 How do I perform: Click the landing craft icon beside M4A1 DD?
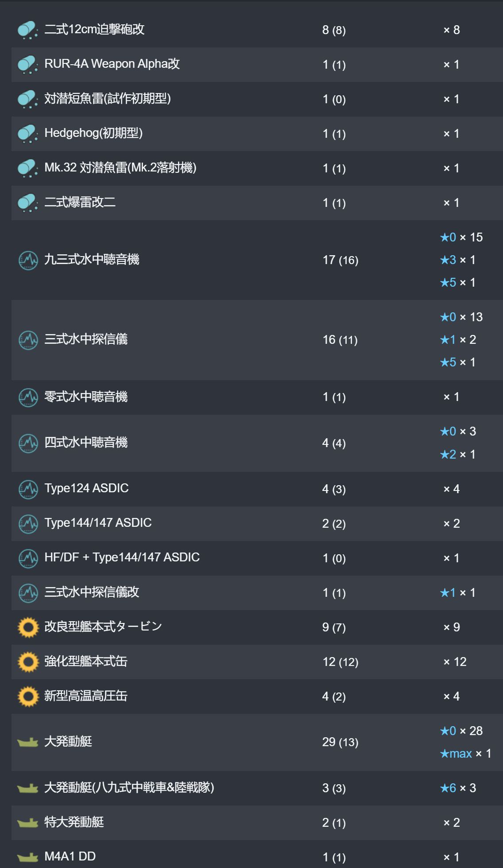pos(27,857)
